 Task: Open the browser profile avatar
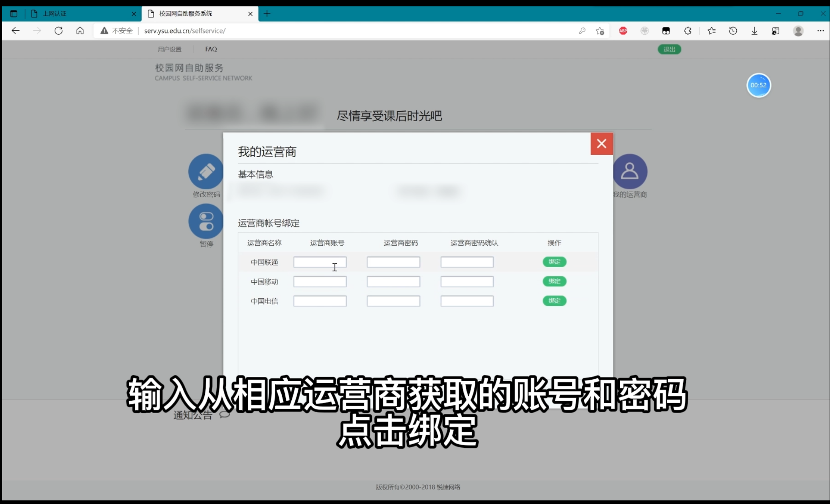(798, 31)
